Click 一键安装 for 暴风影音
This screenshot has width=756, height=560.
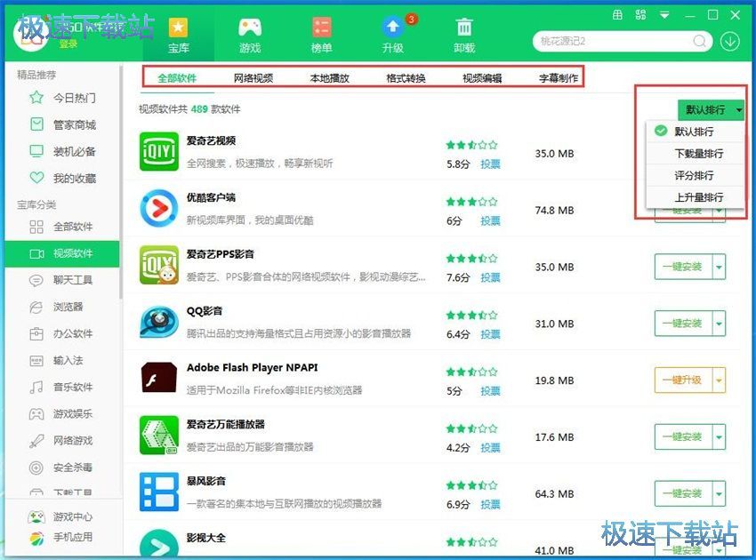coord(683,493)
